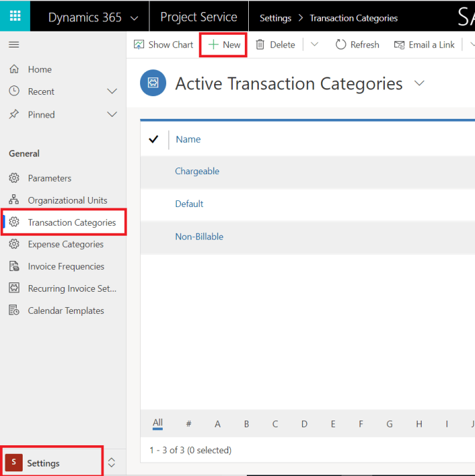Open the Active Transaction Categories view dropdown

(420, 83)
